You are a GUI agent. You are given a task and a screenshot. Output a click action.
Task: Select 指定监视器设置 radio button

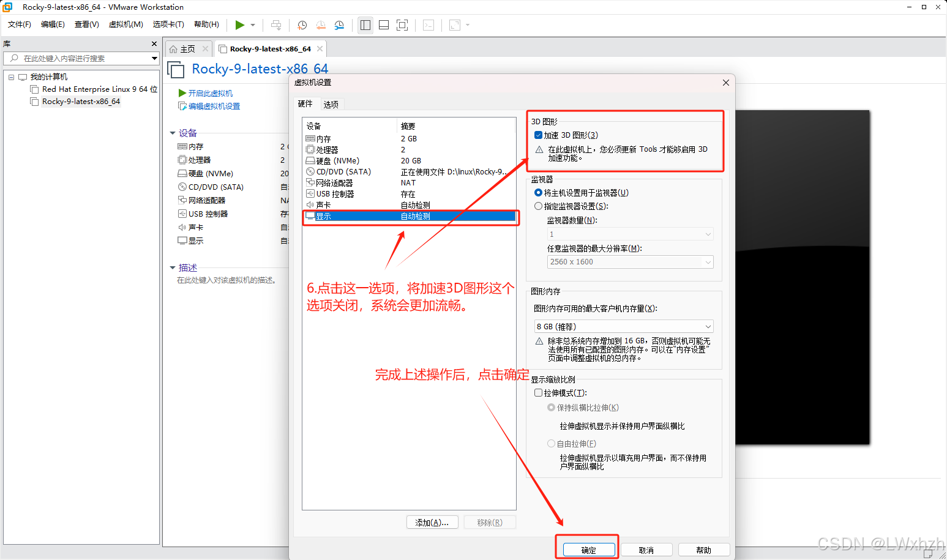click(538, 206)
